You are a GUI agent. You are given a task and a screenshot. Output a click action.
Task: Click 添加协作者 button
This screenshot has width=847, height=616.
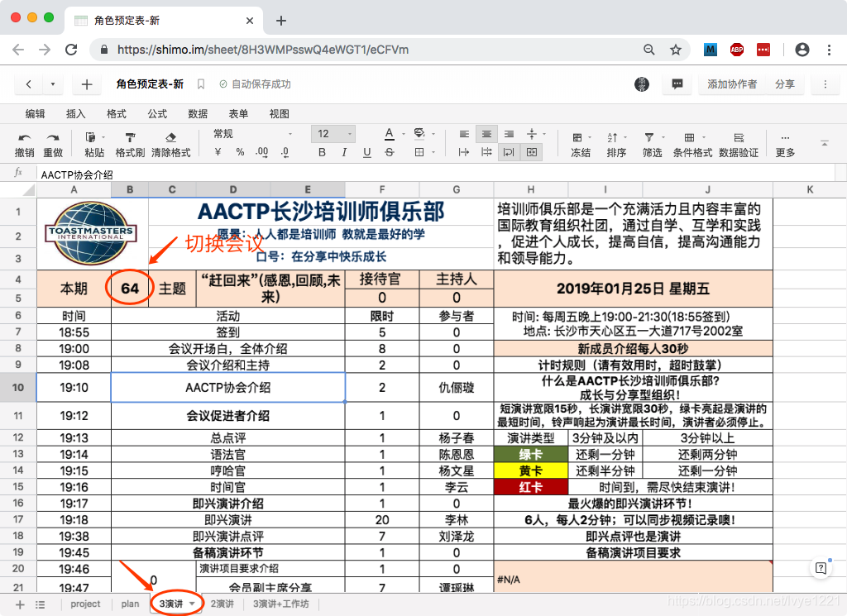(x=732, y=84)
